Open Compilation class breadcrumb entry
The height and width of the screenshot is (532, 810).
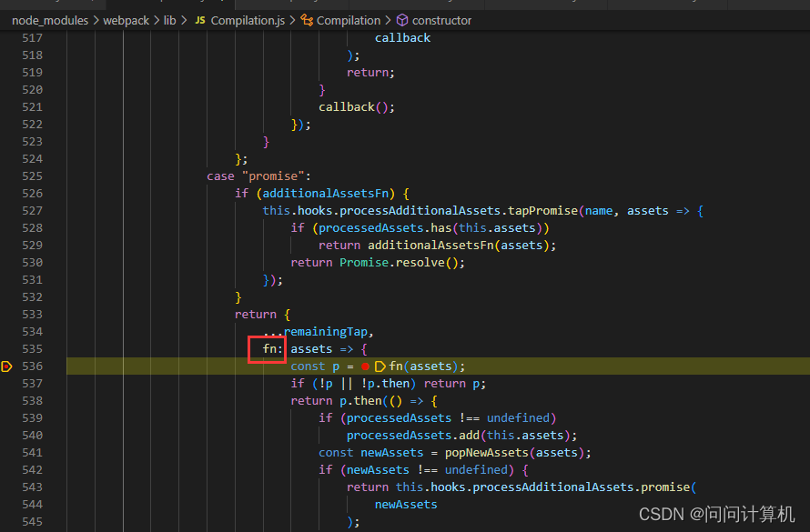coord(349,21)
